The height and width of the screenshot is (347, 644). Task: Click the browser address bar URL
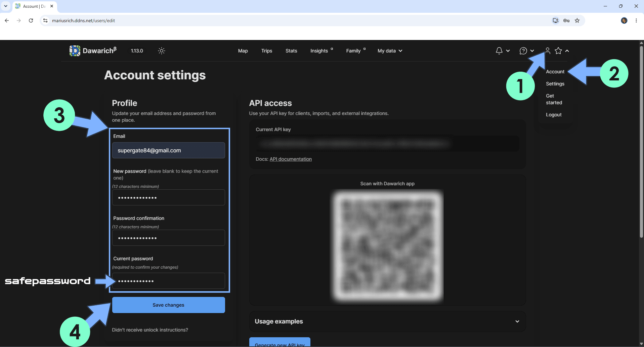(x=83, y=21)
